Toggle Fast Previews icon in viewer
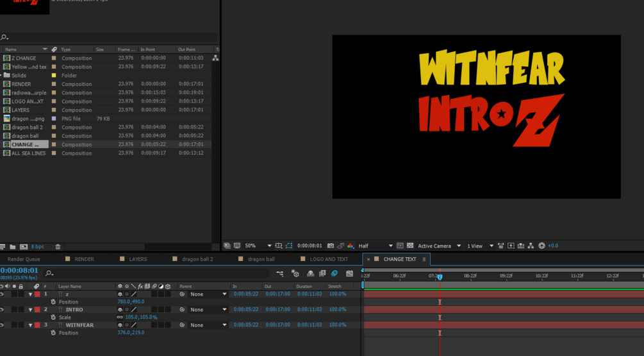The image size is (644, 356). 511,246
